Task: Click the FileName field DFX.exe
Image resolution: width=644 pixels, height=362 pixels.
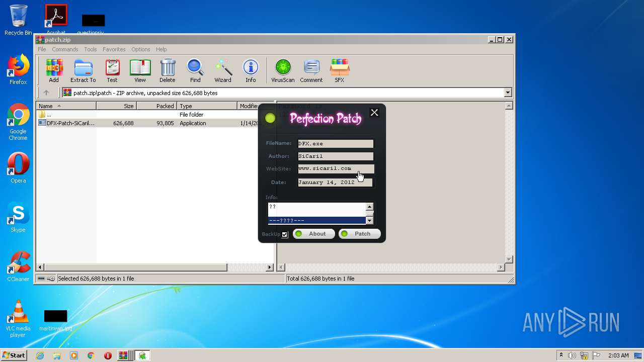Action: [x=336, y=144]
